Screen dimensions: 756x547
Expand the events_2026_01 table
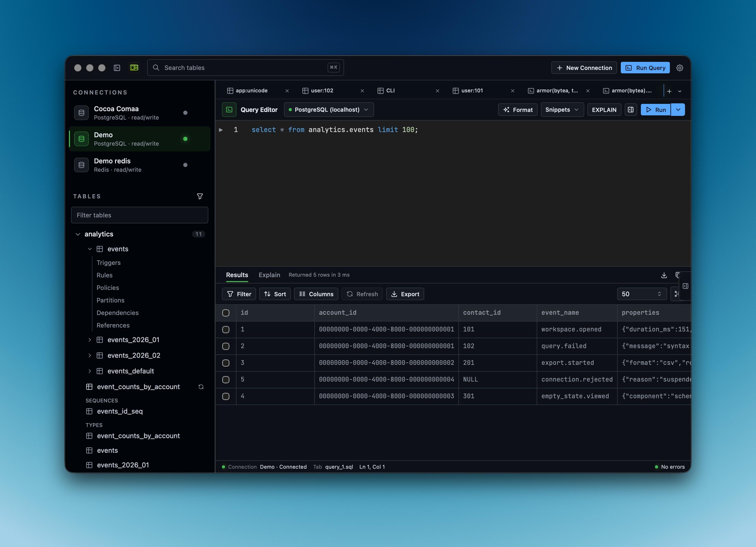90,340
